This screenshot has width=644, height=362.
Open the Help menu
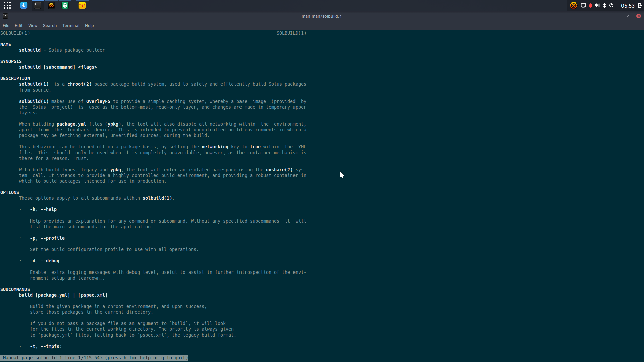click(89, 26)
